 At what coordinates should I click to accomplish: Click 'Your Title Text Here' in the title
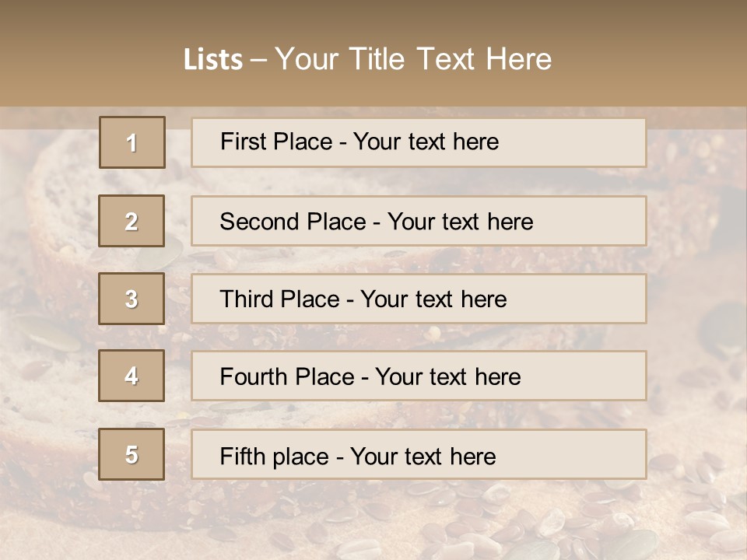413,59
